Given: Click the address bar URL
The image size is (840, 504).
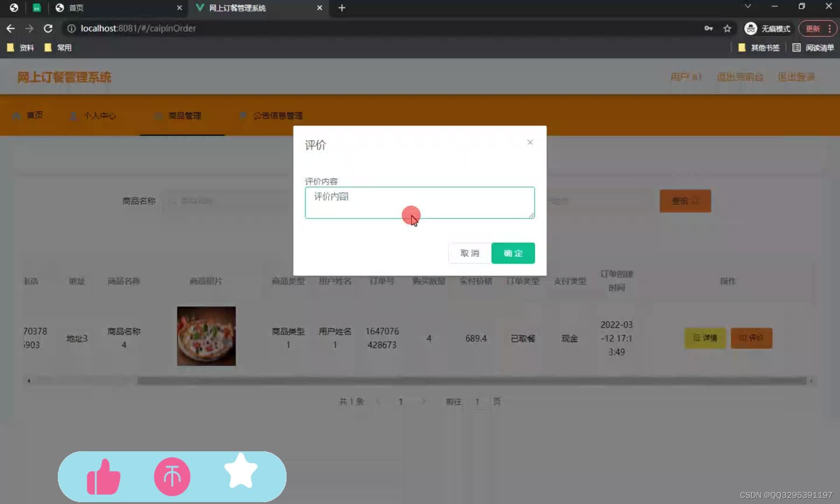Looking at the screenshot, I should tap(138, 28).
